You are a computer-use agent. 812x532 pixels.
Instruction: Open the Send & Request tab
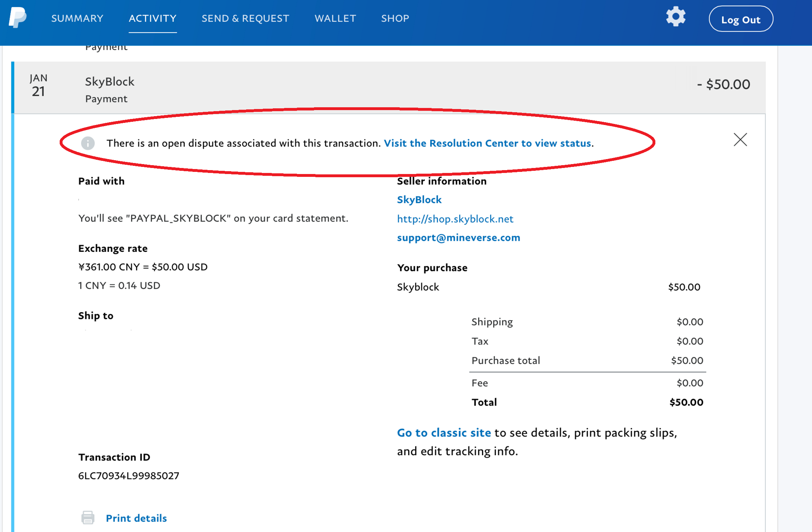pos(245,18)
